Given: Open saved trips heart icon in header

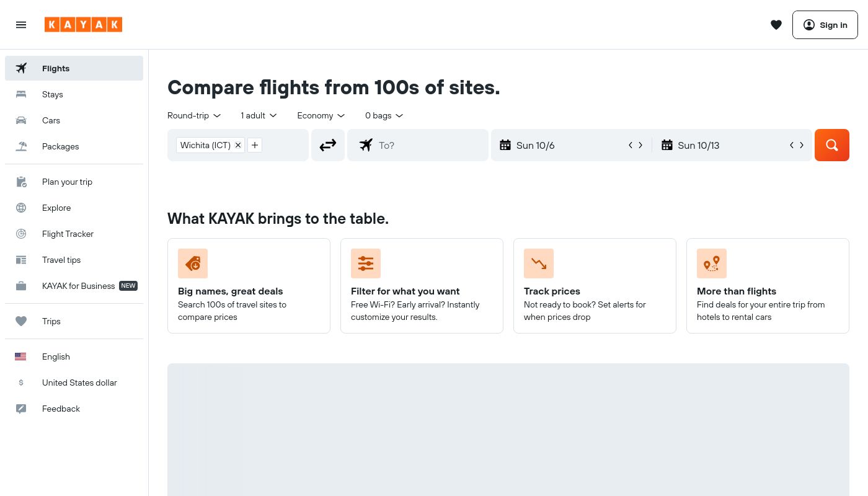Looking at the screenshot, I should tap(776, 25).
